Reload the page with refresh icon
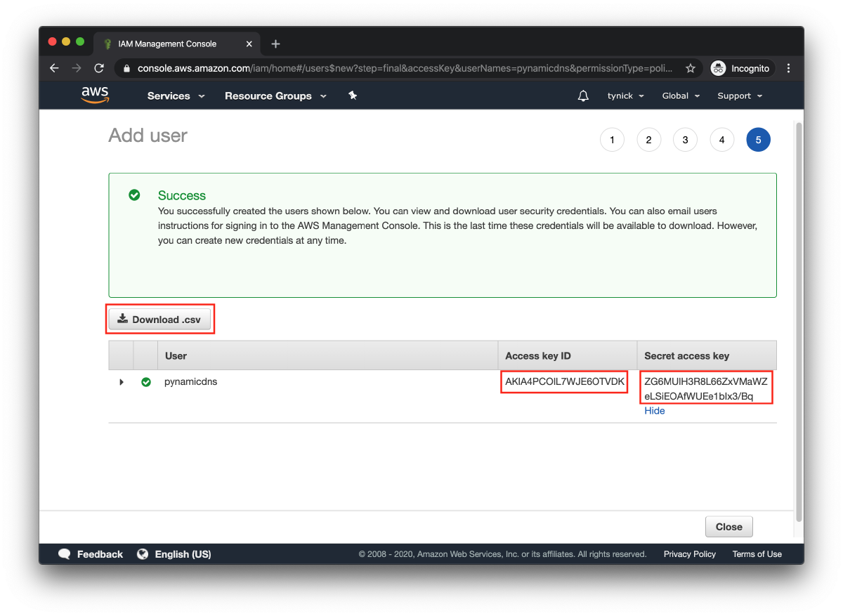843x616 pixels. click(99, 68)
